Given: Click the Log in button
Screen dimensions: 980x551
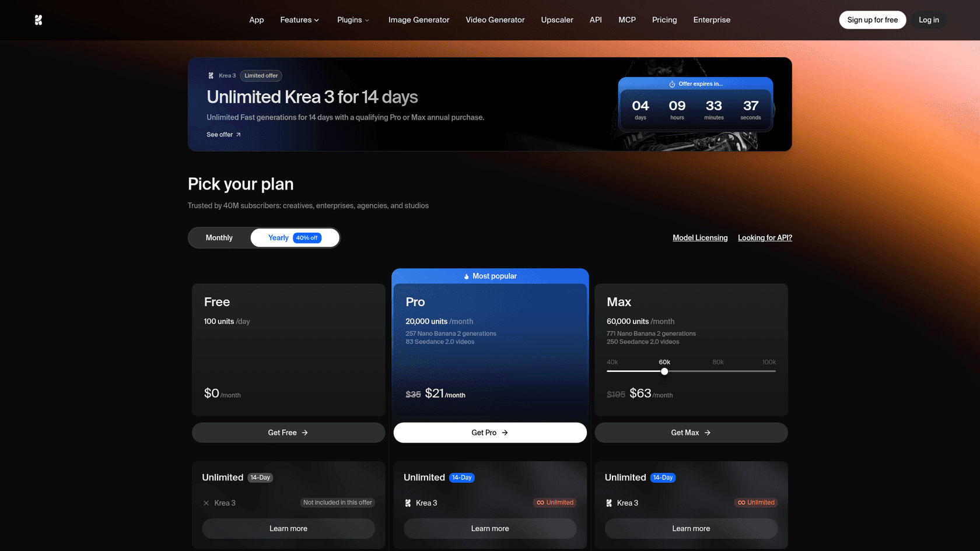Looking at the screenshot, I should [x=929, y=20].
